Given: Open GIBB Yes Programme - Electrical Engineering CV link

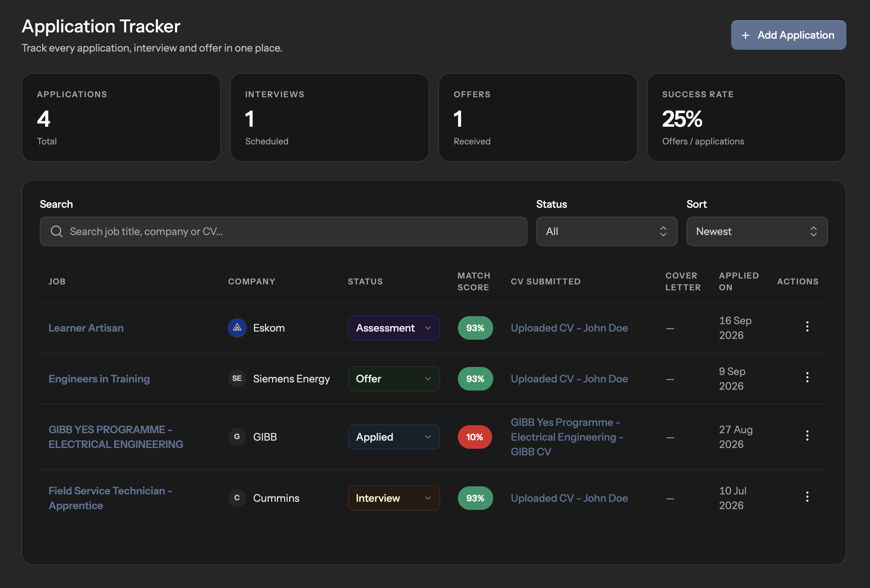Looking at the screenshot, I should pyautogui.click(x=567, y=437).
